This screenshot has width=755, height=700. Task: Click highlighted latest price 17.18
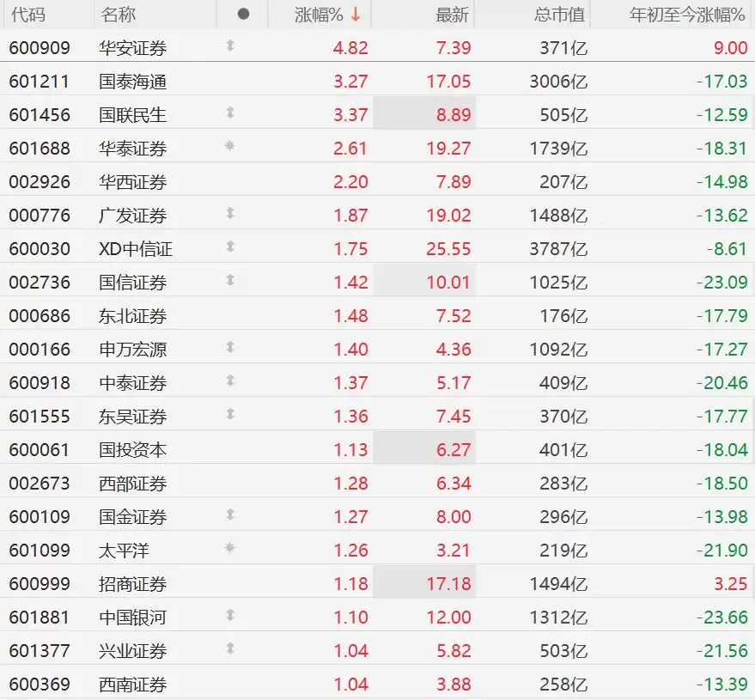(x=448, y=583)
